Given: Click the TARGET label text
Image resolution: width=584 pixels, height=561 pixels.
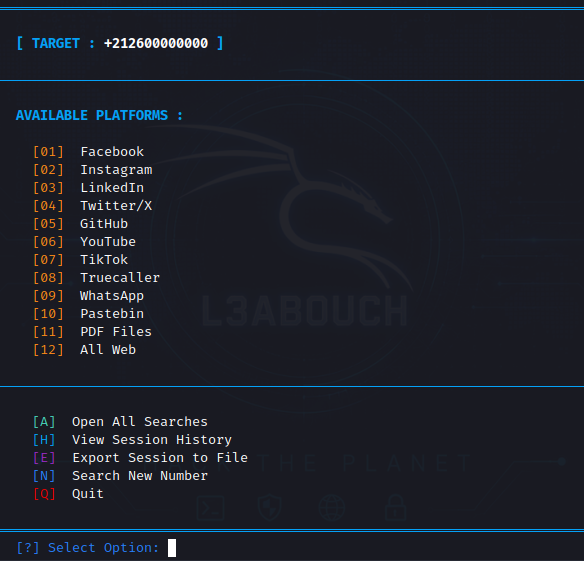Looking at the screenshot, I should click(56, 44).
